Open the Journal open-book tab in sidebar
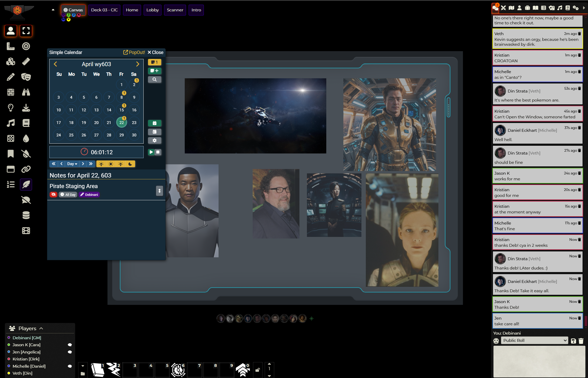This screenshot has height=378, width=588. (x=535, y=8)
